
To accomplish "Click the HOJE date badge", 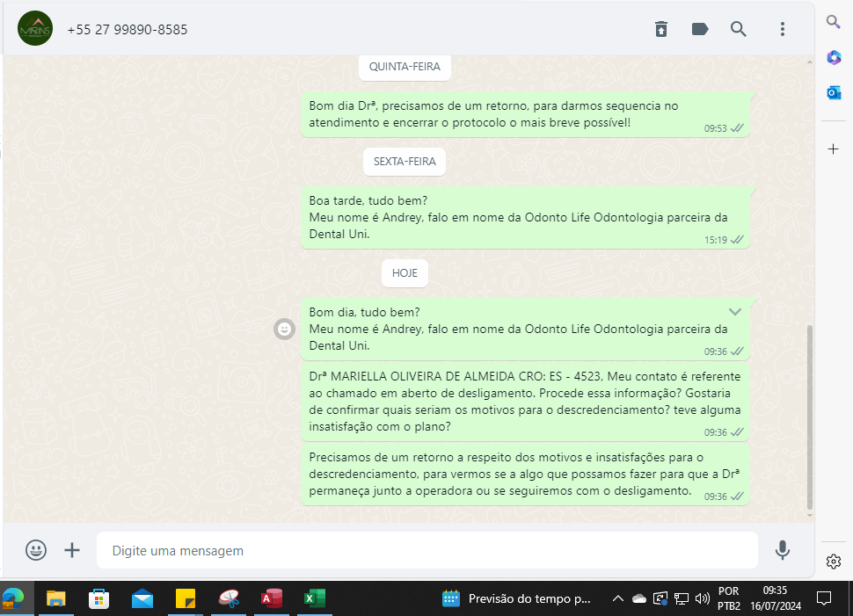I will (x=405, y=273).
